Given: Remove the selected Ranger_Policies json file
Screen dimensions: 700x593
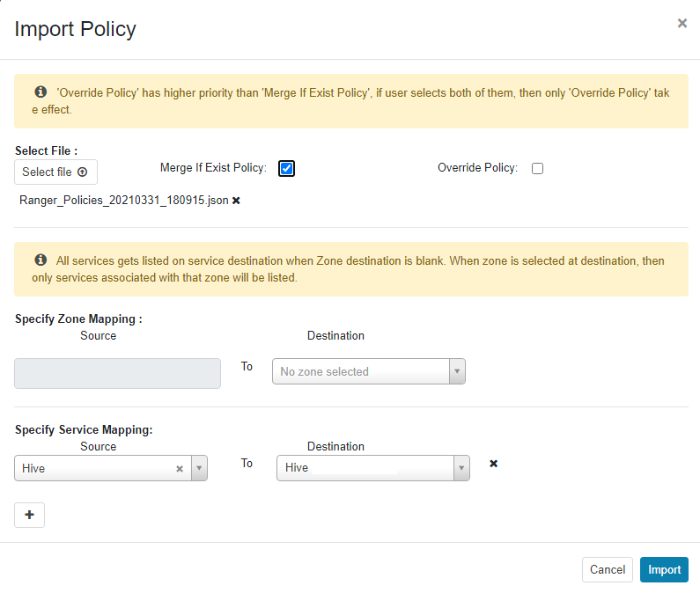Looking at the screenshot, I should click(x=236, y=201).
